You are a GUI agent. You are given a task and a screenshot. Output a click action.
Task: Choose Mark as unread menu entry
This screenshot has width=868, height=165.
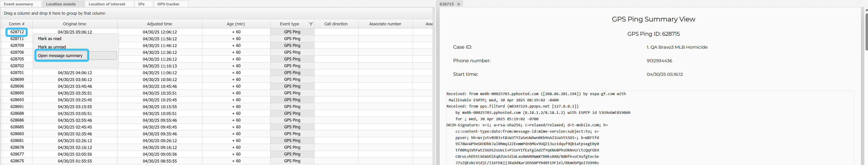[52, 47]
